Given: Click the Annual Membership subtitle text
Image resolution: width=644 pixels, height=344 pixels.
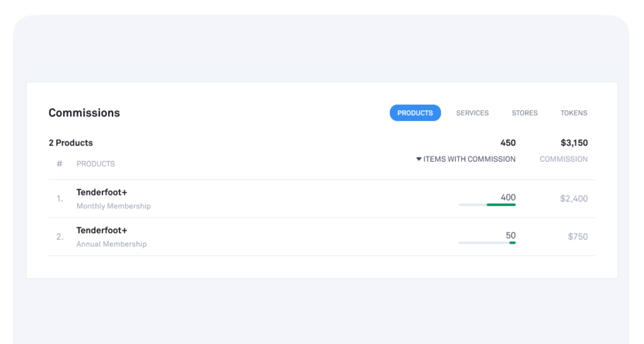Looking at the screenshot, I should (111, 244).
